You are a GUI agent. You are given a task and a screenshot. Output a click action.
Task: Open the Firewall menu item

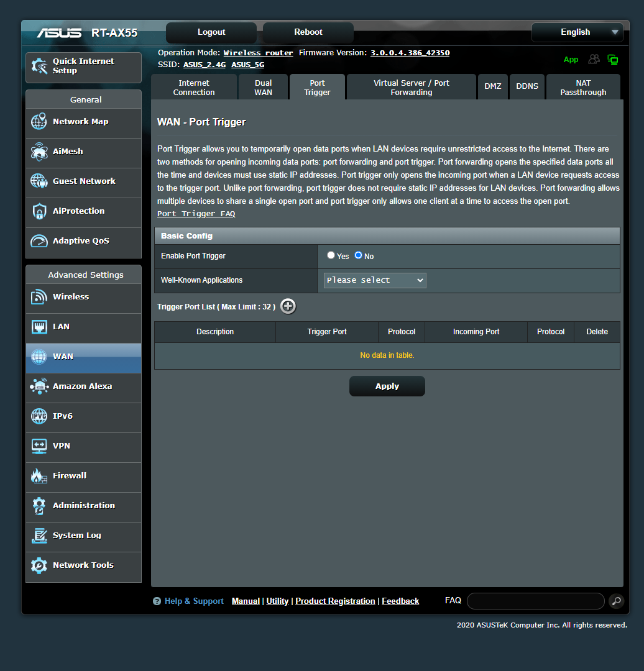pos(83,477)
